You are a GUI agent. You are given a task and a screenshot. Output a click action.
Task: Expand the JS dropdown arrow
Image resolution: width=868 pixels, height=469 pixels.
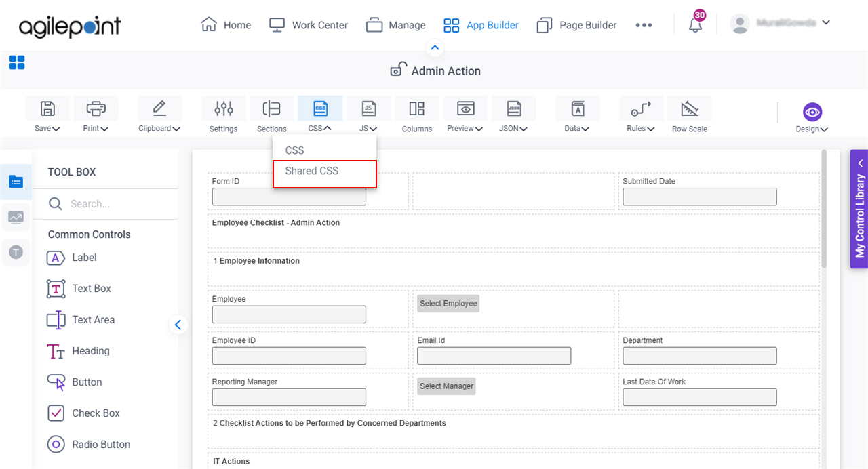[373, 129]
